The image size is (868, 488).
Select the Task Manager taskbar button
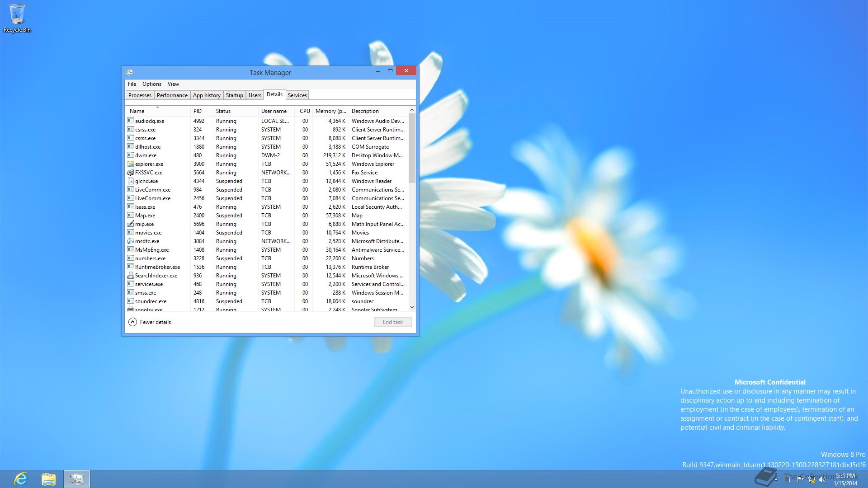[77, 479]
